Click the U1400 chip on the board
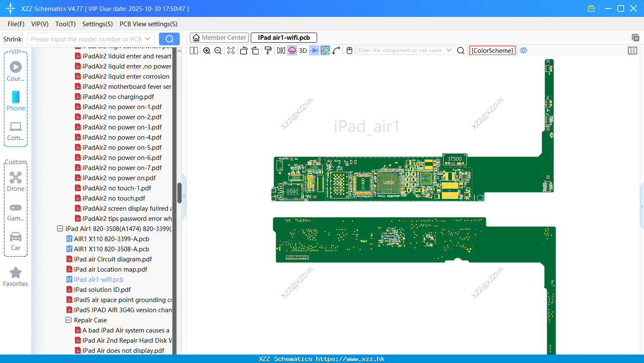Viewport: 644px width, 363px height. (363, 184)
